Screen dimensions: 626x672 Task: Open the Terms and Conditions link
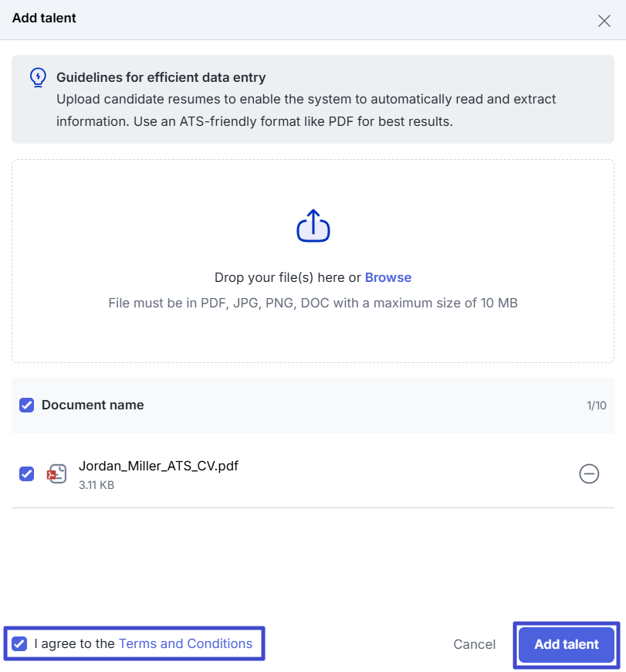point(185,643)
